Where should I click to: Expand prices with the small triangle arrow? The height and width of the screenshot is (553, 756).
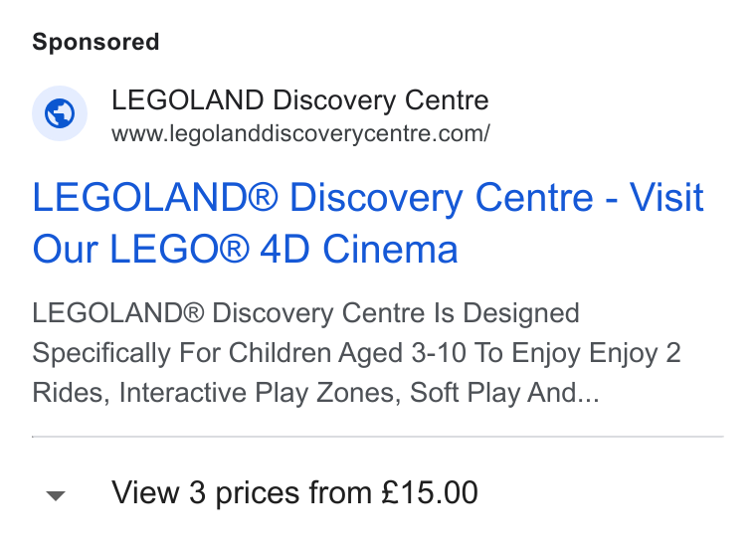(56, 495)
